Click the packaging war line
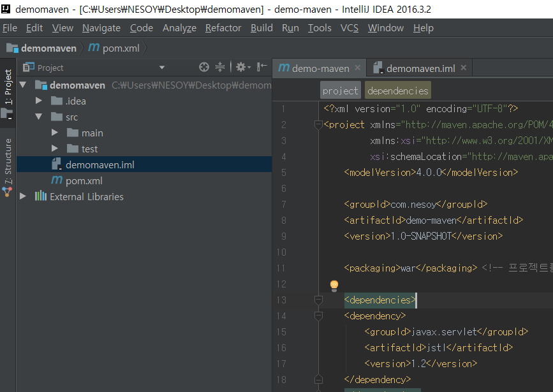The height and width of the screenshot is (392, 553). [x=411, y=268]
